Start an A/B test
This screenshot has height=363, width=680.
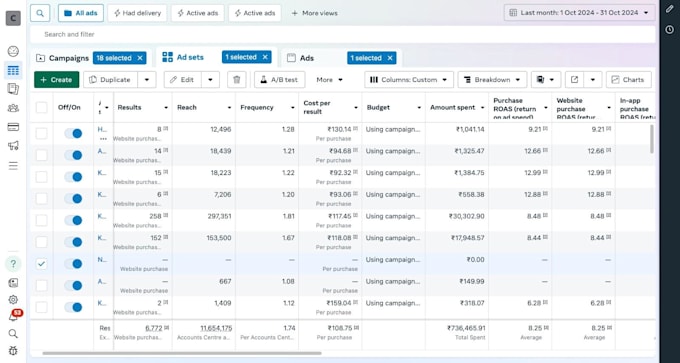click(x=279, y=80)
